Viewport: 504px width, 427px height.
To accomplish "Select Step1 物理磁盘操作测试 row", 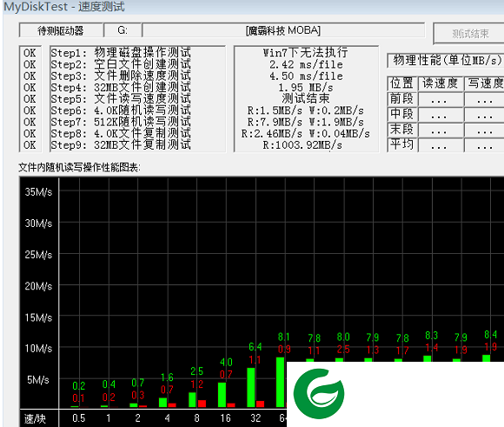I will [121, 53].
